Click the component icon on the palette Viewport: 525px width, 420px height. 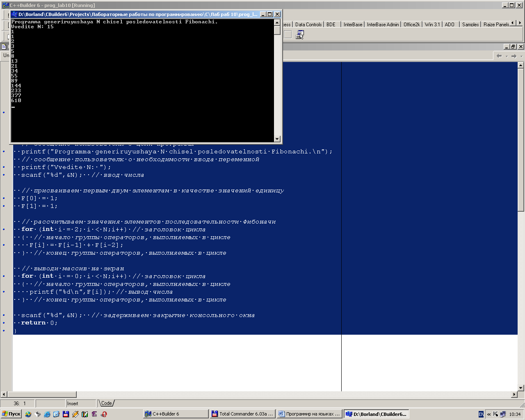300,35
